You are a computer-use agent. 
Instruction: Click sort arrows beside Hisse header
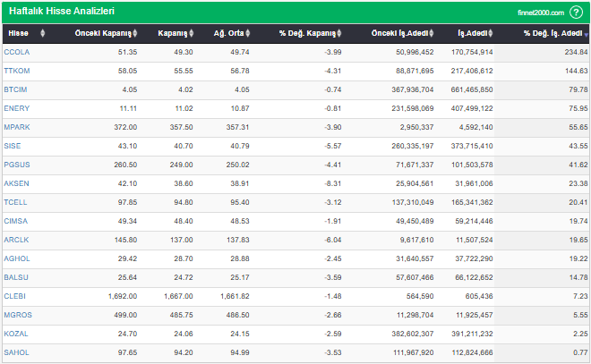(43, 34)
